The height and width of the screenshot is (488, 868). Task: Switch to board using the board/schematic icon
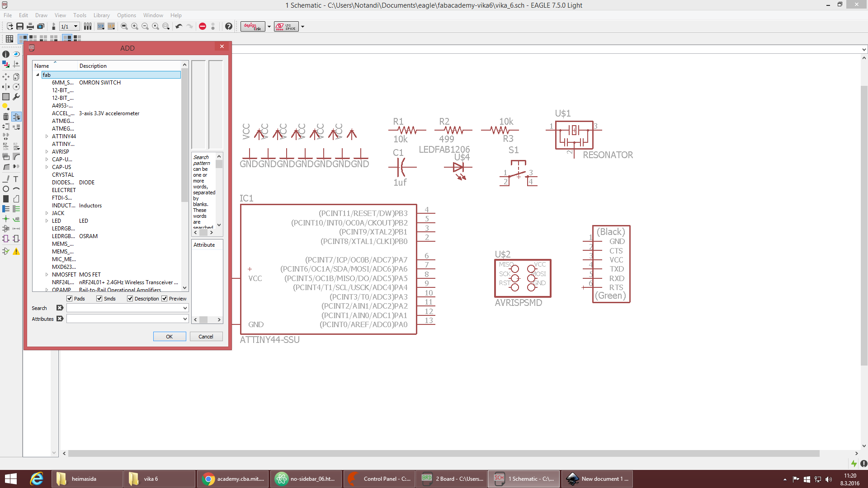coord(54,26)
